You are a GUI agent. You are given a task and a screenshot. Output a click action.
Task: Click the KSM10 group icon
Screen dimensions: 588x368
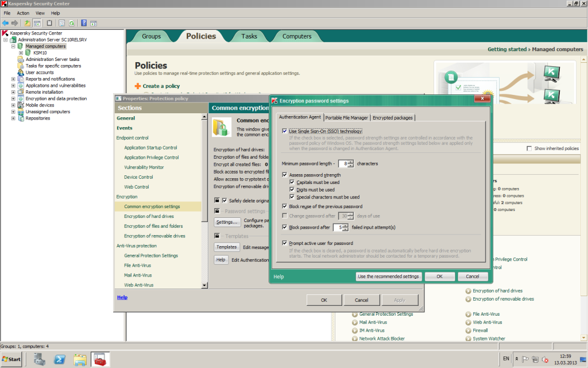tap(28, 52)
